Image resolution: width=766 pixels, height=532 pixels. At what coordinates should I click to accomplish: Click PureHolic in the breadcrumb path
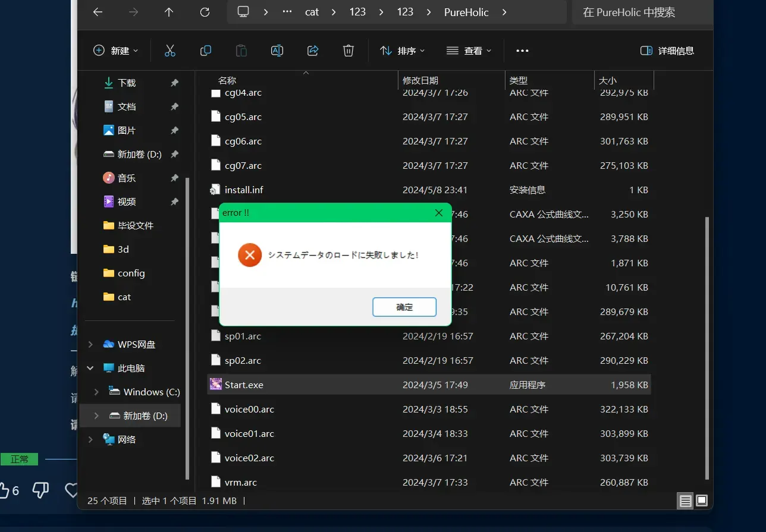click(466, 12)
